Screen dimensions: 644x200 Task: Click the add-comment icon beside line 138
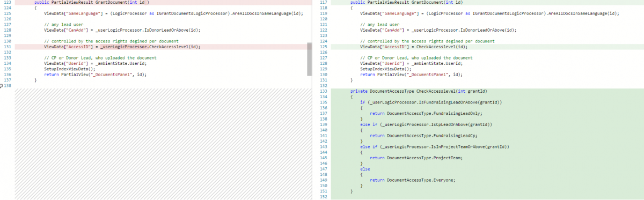point(2,85)
